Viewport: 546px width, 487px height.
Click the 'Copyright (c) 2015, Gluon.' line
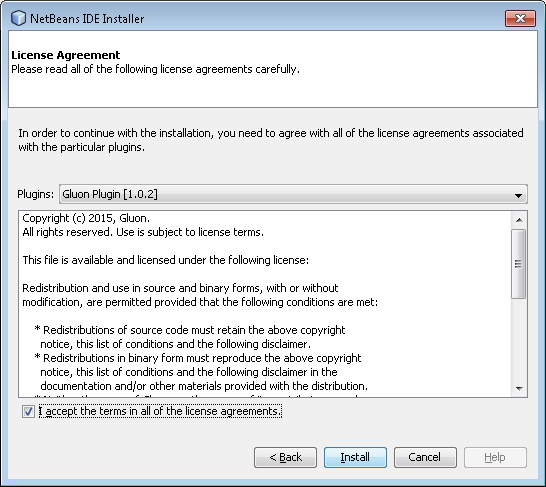pos(86,218)
